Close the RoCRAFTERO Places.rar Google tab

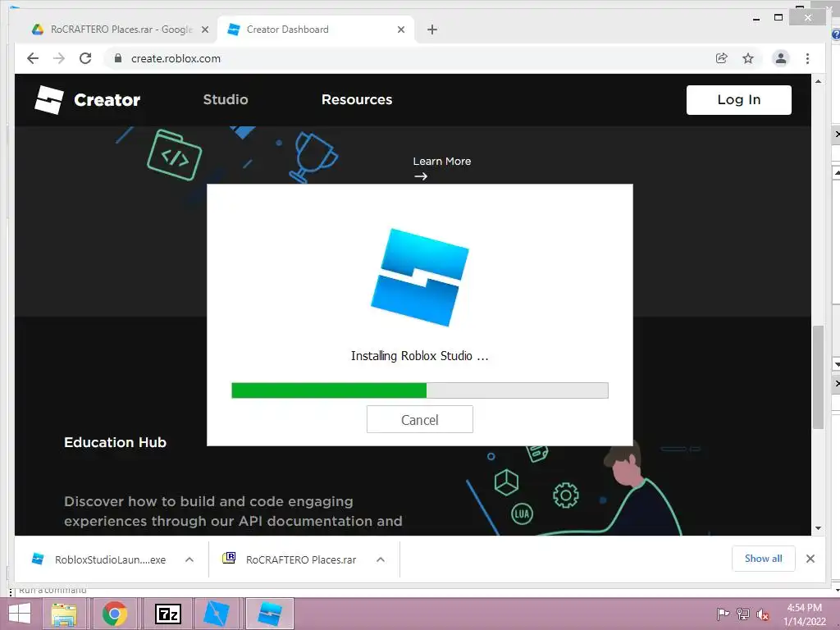point(204,30)
